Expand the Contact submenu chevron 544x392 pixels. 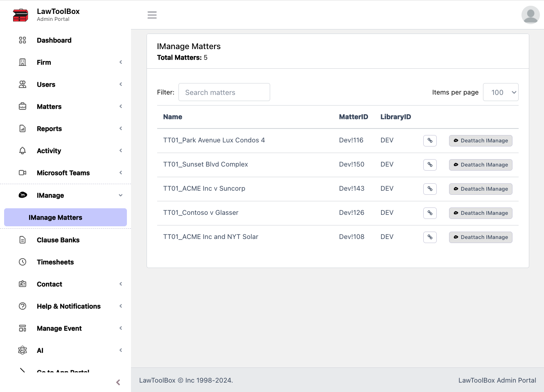(121, 284)
